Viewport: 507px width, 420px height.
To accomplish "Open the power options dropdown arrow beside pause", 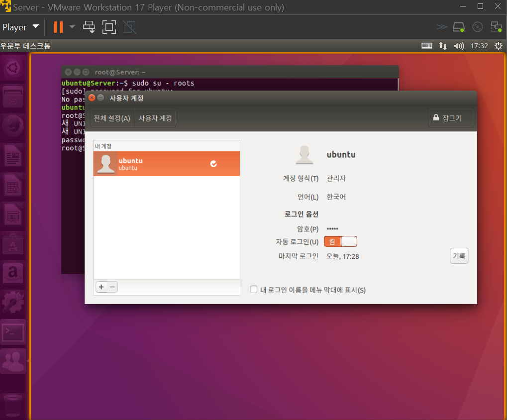I will [72, 27].
